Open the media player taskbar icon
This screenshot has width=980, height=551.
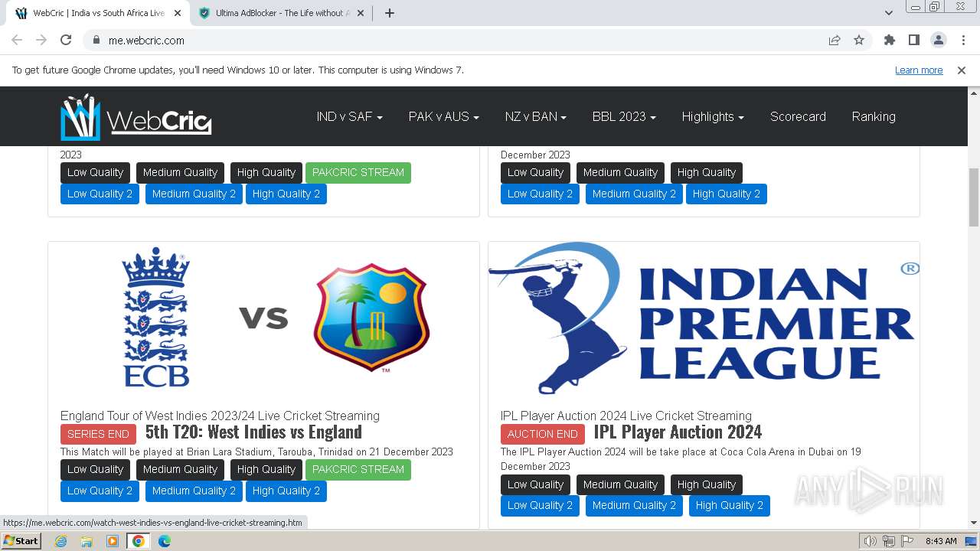[x=113, y=541]
